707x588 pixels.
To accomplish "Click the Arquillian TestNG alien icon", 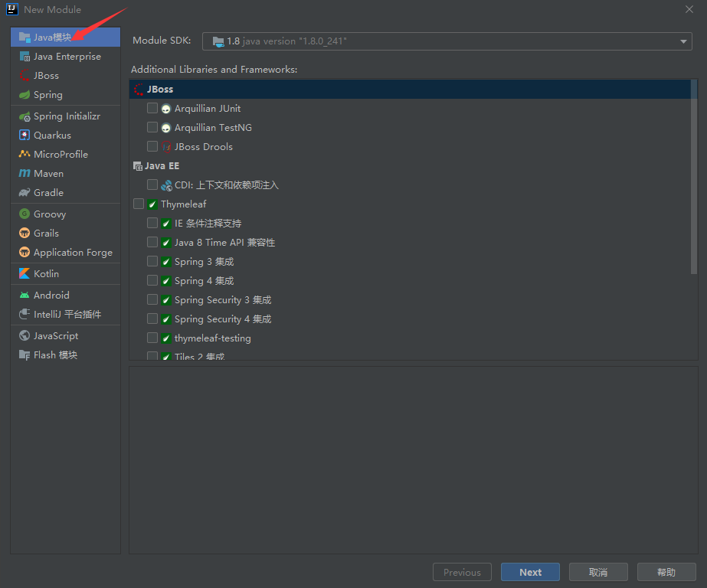I will (166, 128).
